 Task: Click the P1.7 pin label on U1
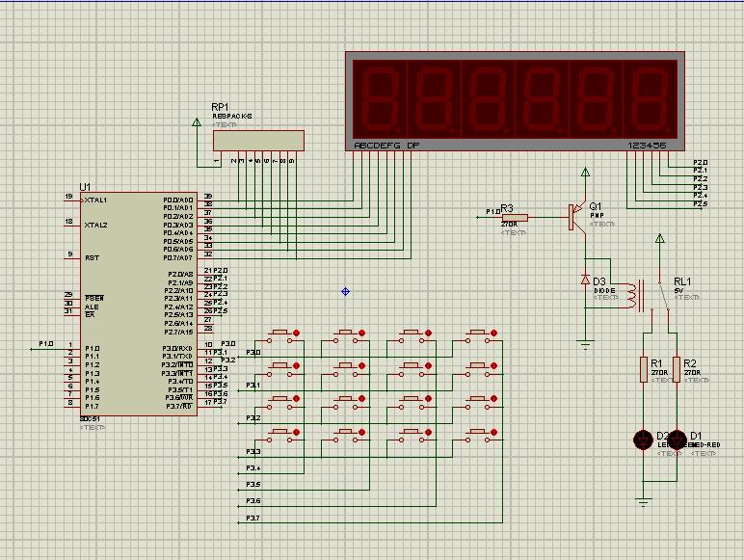click(93, 407)
